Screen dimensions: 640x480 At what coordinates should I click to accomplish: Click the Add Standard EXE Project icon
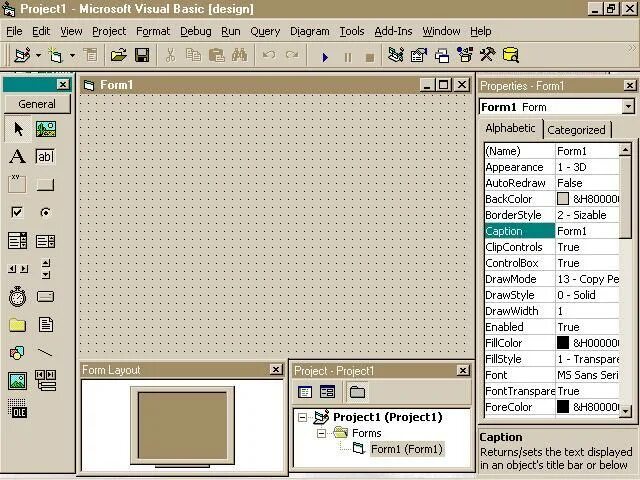tap(22, 55)
